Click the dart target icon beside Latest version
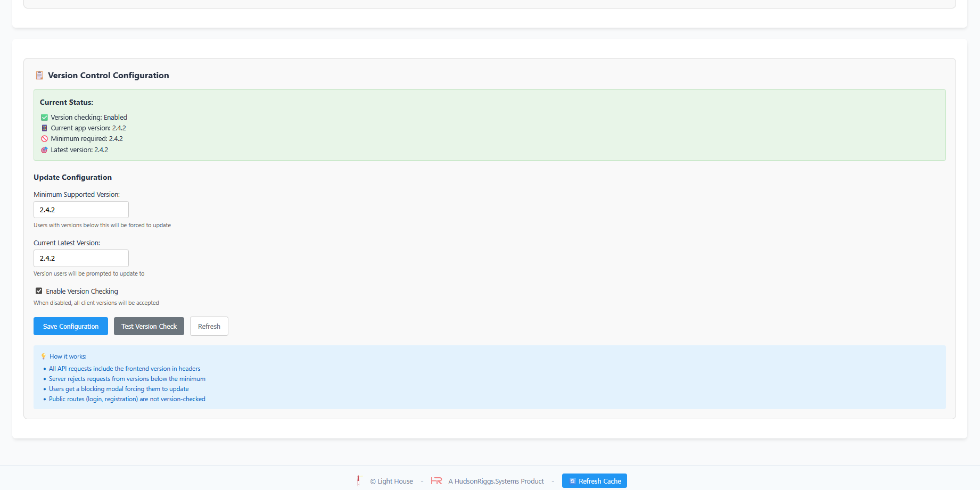The image size is (980, 490). [44, 150]
